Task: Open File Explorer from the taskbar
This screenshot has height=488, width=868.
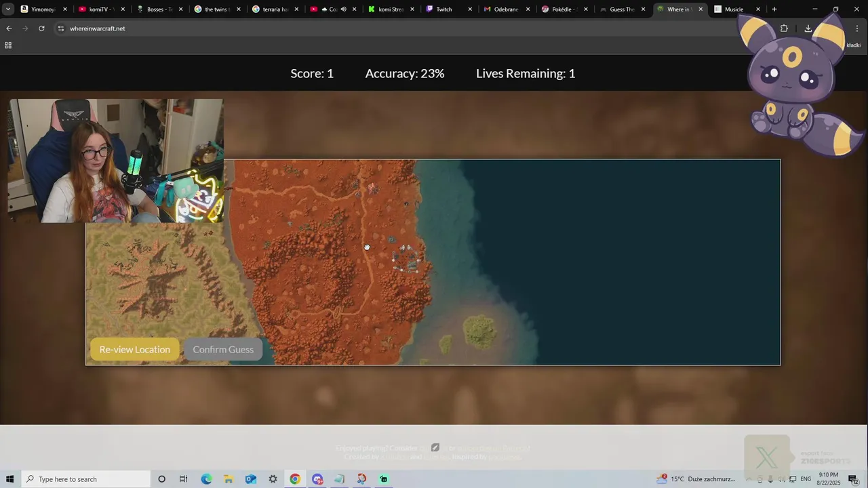Action: [x=229, y=479]
